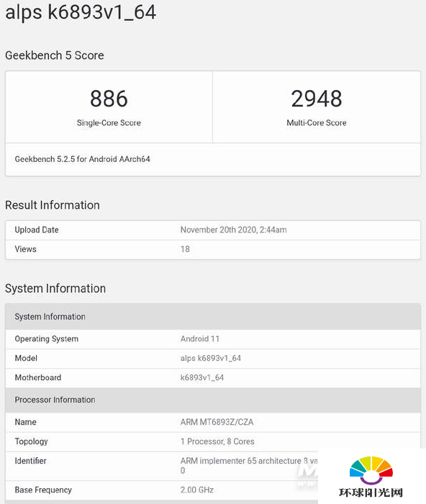Select the single-core score value 886
Image resolution: width=426 pixels, height=504 pixels.
pyautogui.click(x=109, y=99)
